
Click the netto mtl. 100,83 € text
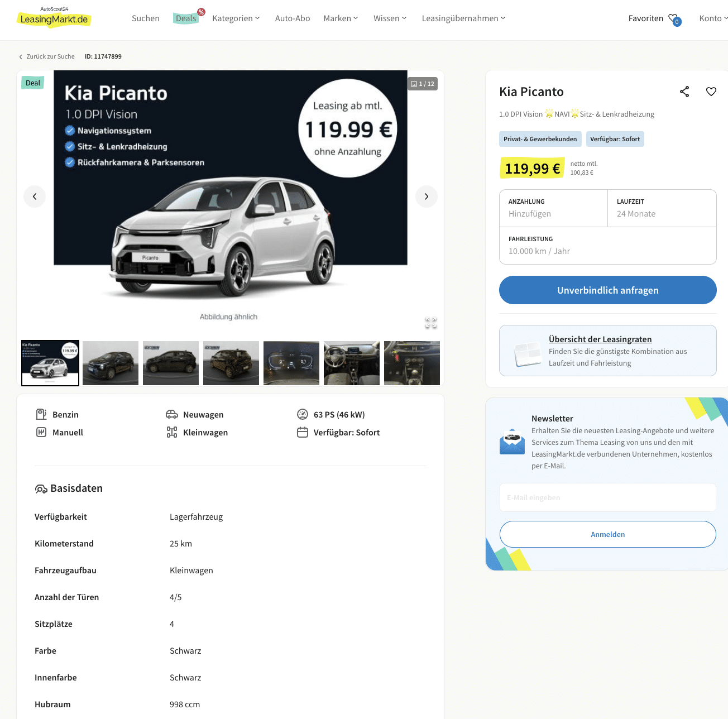point(584,168)
